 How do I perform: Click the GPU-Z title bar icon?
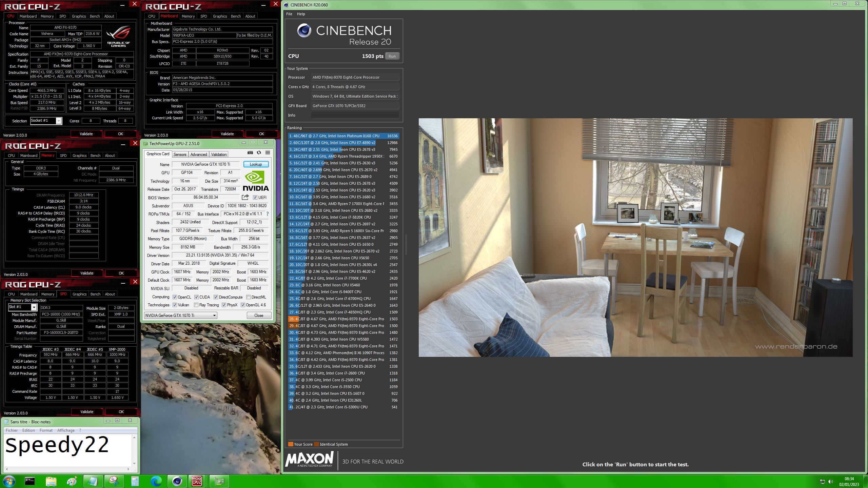[x=145, y=143]
